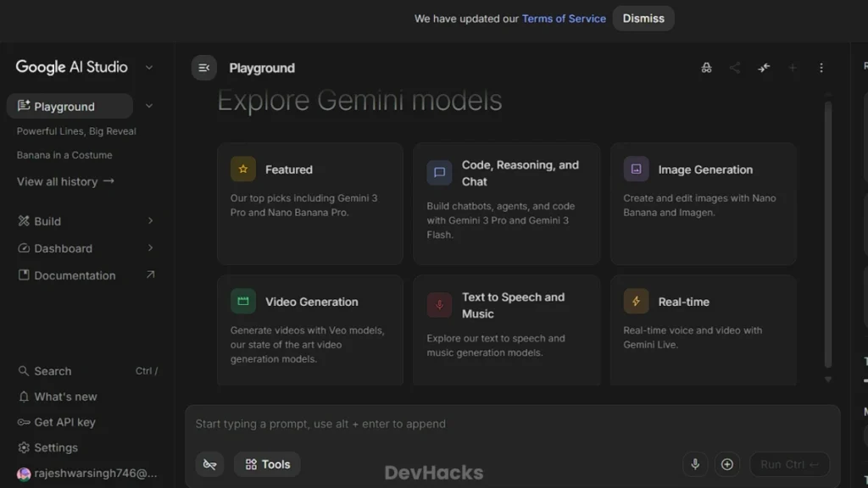
Task: Select the Featured card title
Action: (289, 169)
